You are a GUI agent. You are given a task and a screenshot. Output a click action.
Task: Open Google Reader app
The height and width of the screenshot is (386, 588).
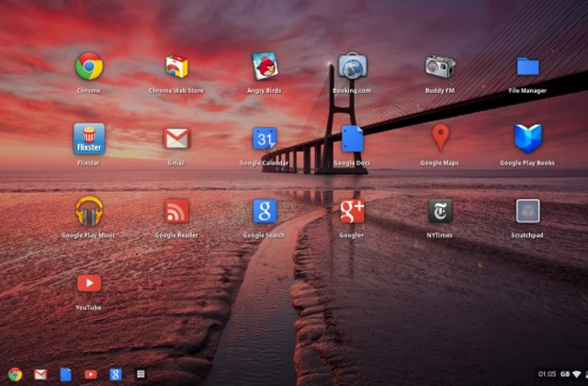176,210
